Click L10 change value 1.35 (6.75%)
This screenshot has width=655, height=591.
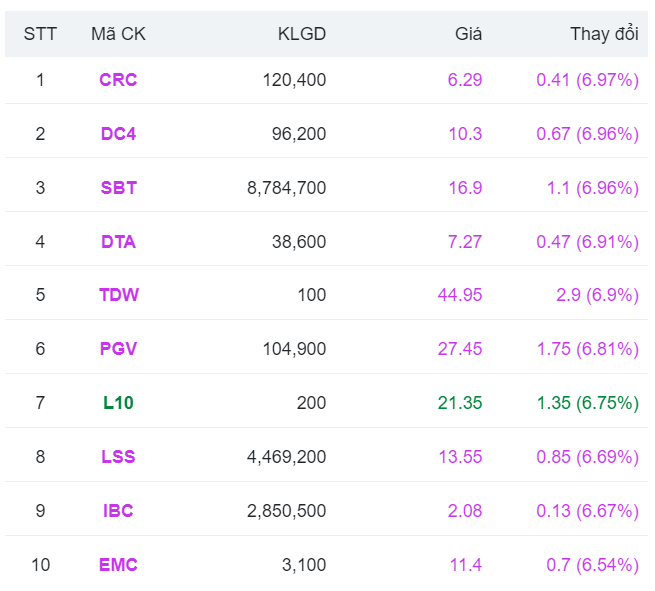point(588,403)
